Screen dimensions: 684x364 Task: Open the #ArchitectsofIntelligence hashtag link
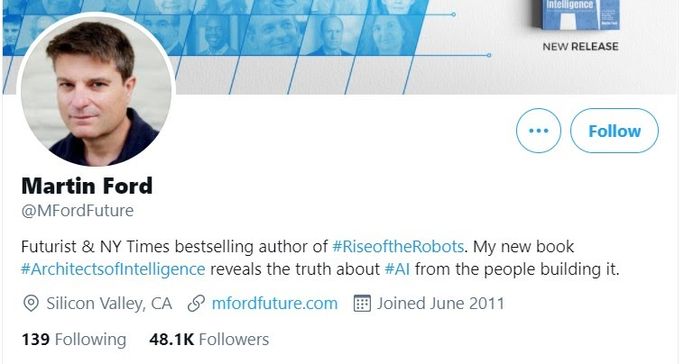point(113,269)
